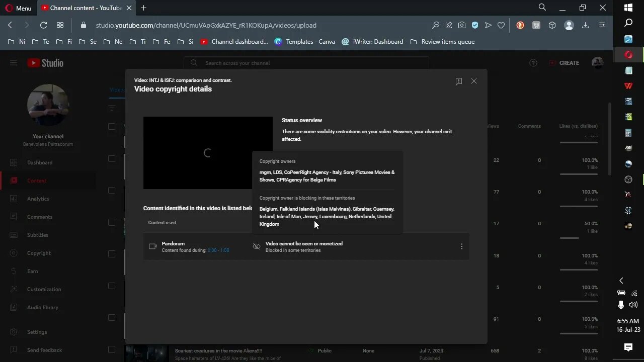The height and width of the screenshot is (362, 644).
Task: Open the Opera downloads icon
Action: click(x=585, y=25)
